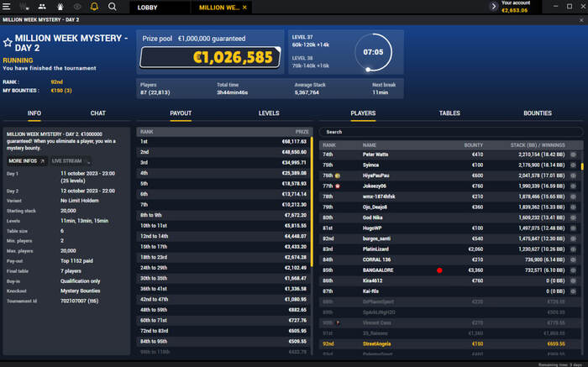Toggle the eye icon in top bar
Viewport: 588px width, 367px height.
coord(77,7)
